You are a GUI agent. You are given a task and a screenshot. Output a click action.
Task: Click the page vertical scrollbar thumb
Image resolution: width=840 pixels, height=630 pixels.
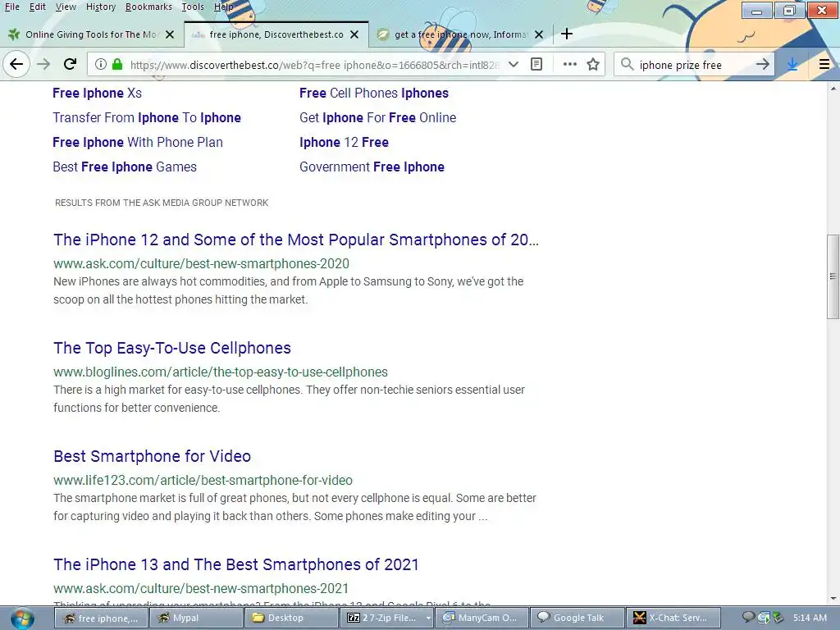coord(833,276)
